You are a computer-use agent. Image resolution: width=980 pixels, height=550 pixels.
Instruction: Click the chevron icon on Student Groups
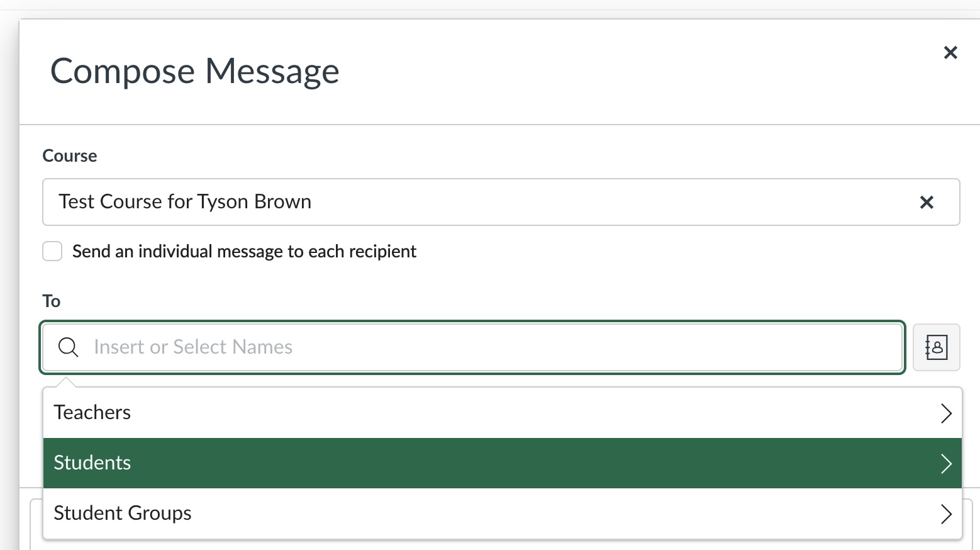click(946, 514)
